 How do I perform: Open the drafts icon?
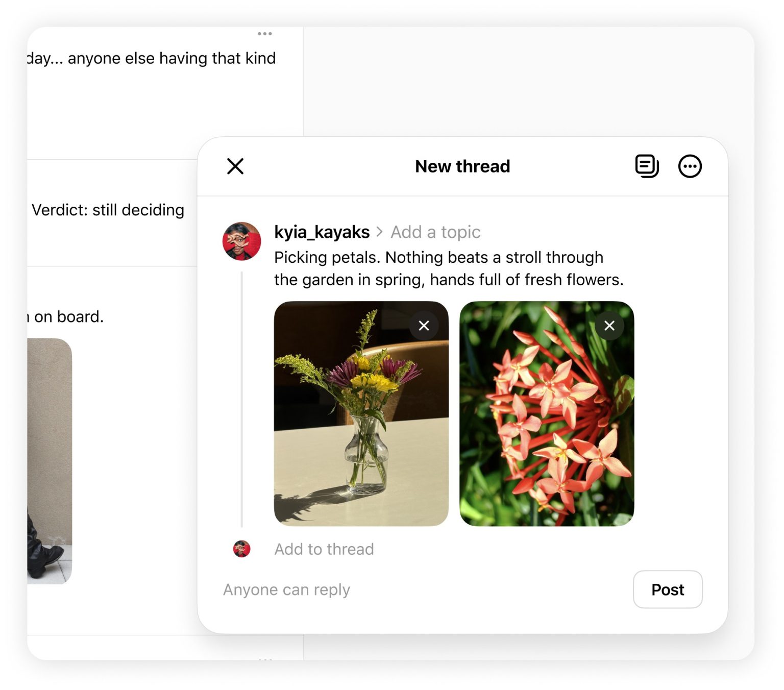point(647,166)
